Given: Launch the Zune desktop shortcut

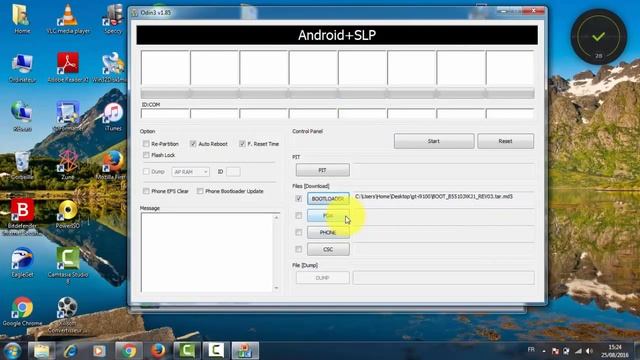Looking at the screenshot, I should [68, 165].
